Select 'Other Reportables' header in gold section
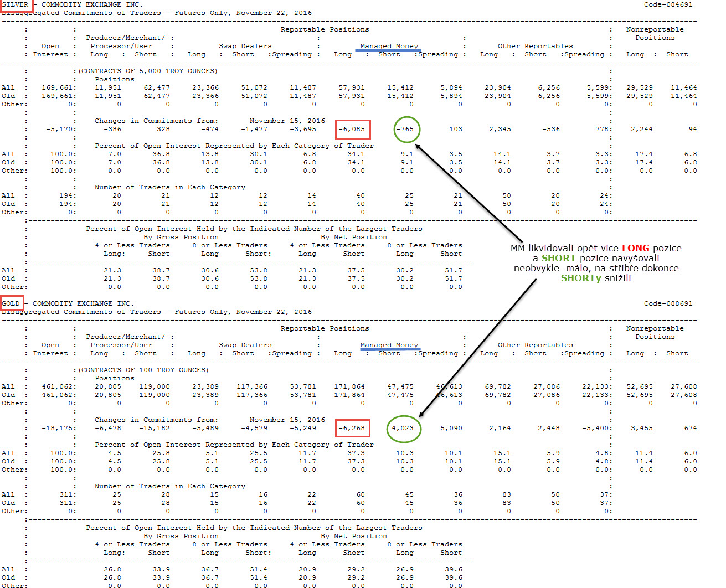 [x=535, y=345]
